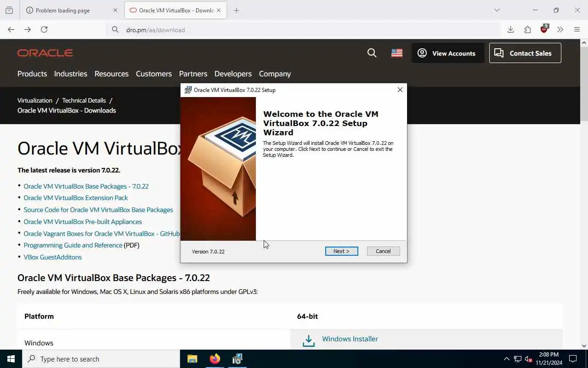Open the Industries menu
The height and width of the screenshot is (368, 588).
coord(70,74)
